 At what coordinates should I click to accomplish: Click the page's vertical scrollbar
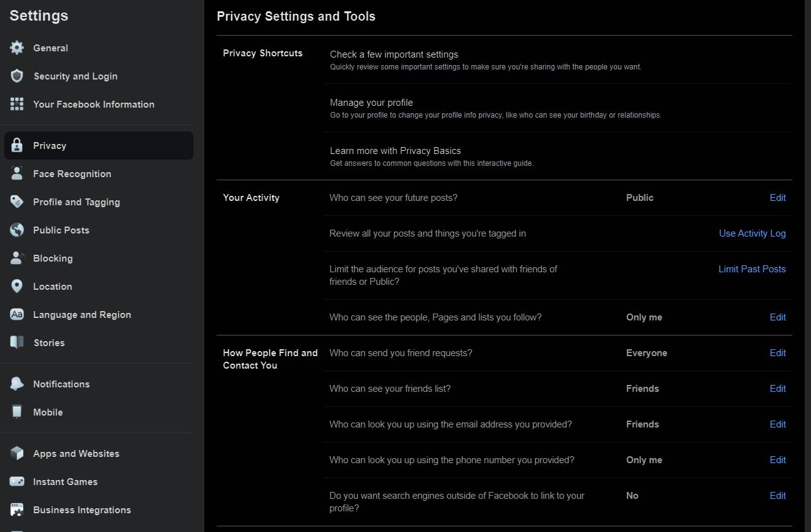point(807,266)
